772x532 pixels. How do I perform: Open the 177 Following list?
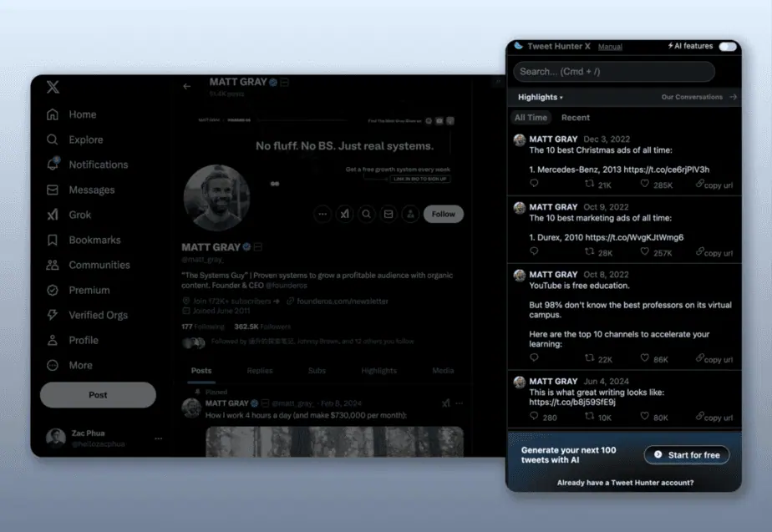pos(203,327)
